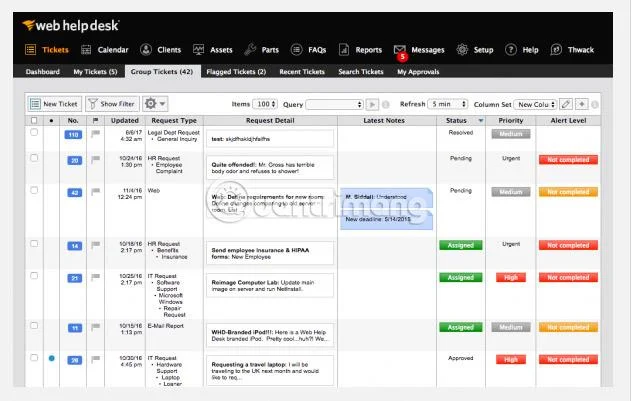Image resolution: width=632 pixels, height=401 pixels.
Task: Tick the checkbox for ticket 110
Action: coord(34,133)
